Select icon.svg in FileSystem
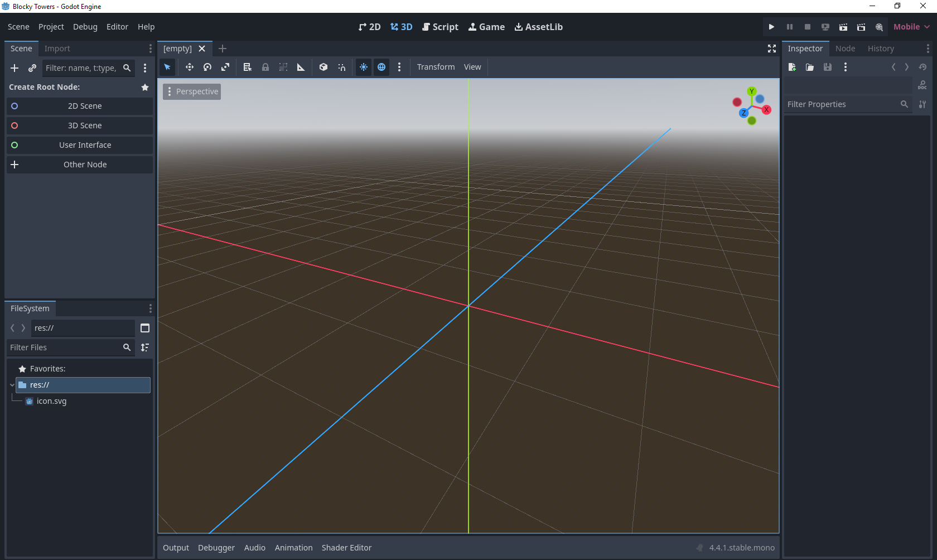Viewport: 937px width, 560px height. [x=51, y=401]
